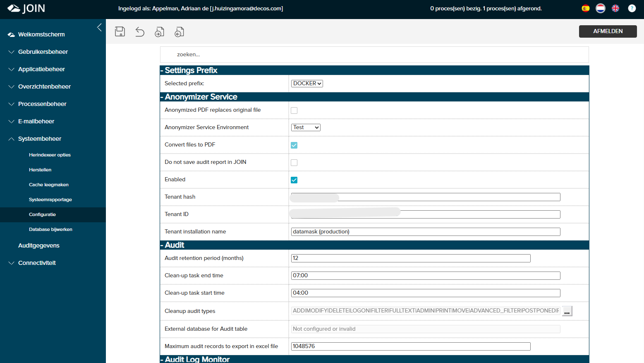
Task: Uncheck the Enabled checkbox
Action: tap(294, 180)
